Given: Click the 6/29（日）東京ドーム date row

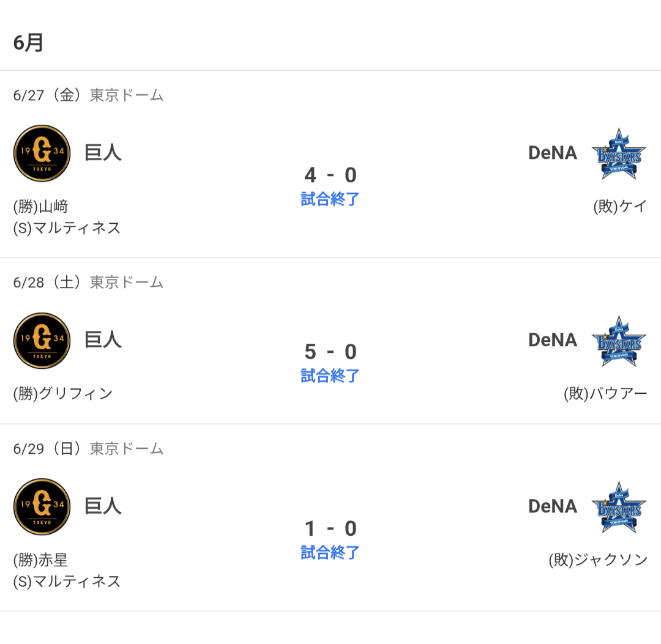Looking at the screenshot, I should click(88, 448).
